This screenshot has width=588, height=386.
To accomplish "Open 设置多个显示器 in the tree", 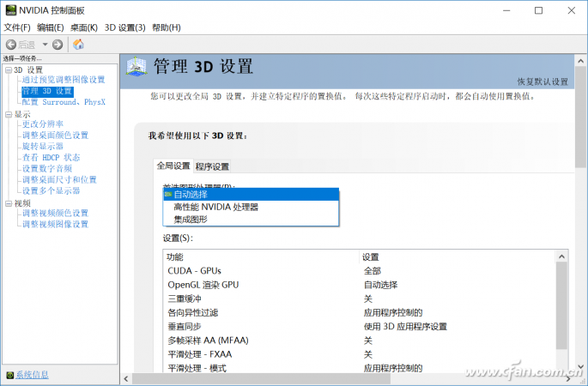I will pos(51,190).
